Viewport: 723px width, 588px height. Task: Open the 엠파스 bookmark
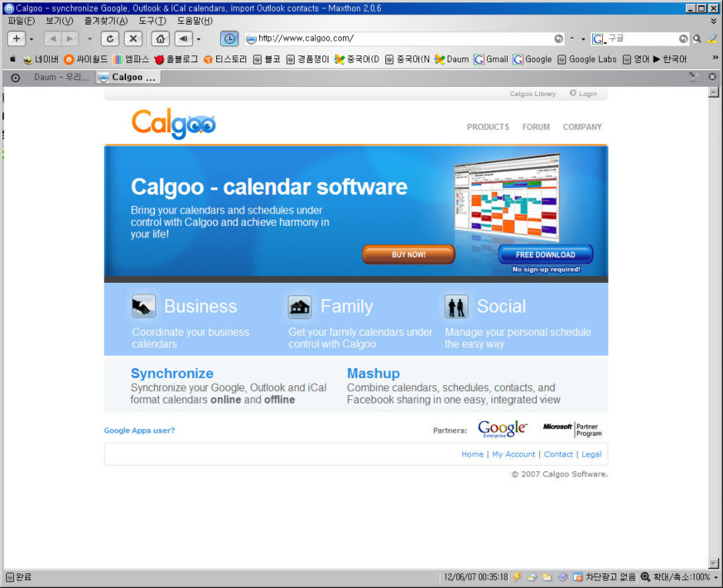tap(131, 59)
